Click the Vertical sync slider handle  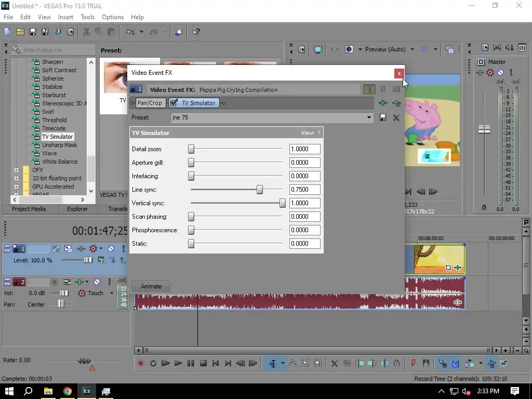pos(282,203)
